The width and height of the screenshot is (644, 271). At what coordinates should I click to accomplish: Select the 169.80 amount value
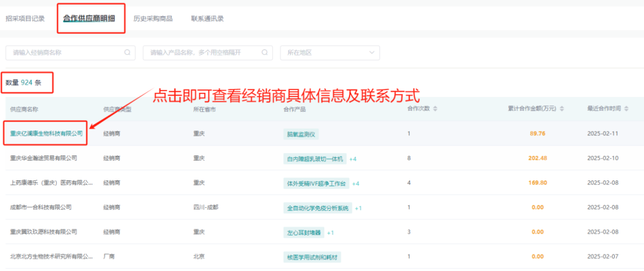tap(537, 182)
